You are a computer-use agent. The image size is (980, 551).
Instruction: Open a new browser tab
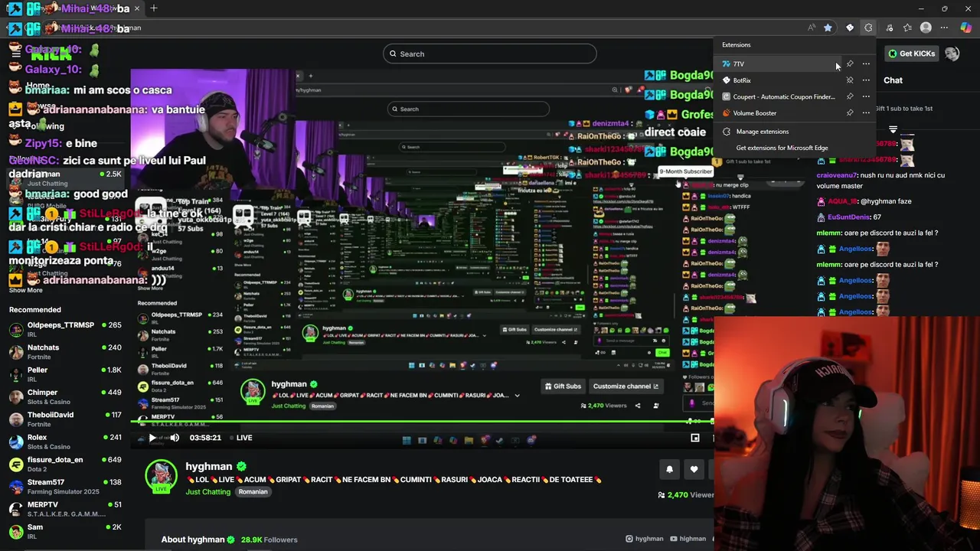tap(154, 8)
